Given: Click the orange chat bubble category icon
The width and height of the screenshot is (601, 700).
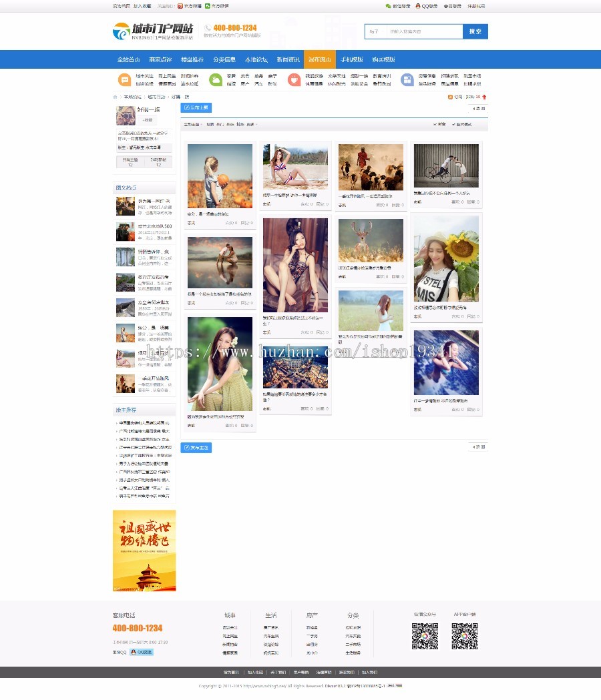Looking at the screenshot, I should tap(124, 80).
